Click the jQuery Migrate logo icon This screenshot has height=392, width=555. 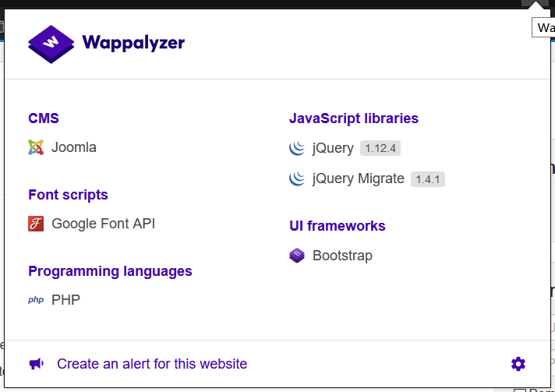(297, 178)
